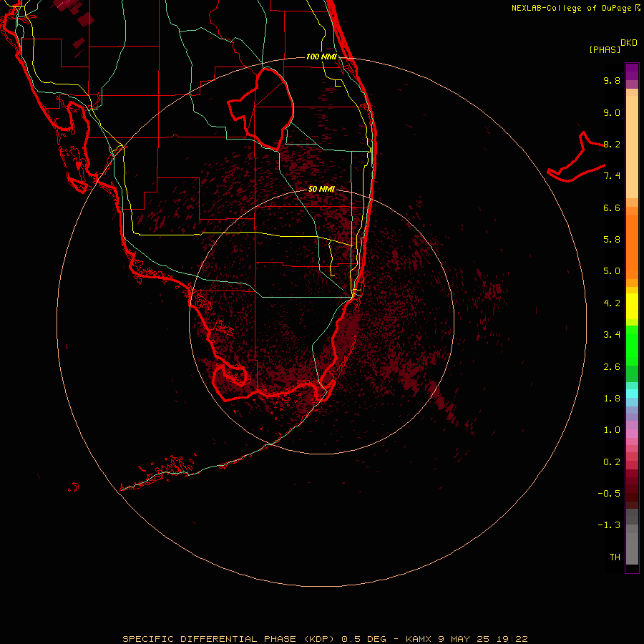This screenshot has height=644, width=644.
Task: Click the bright green color bar segment
Action: coord(632,346)
